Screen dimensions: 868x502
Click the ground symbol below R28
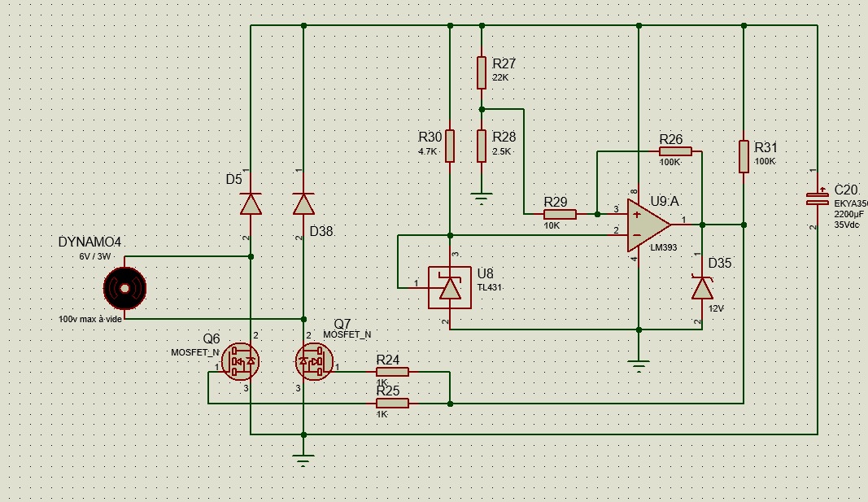pos(482,199)
